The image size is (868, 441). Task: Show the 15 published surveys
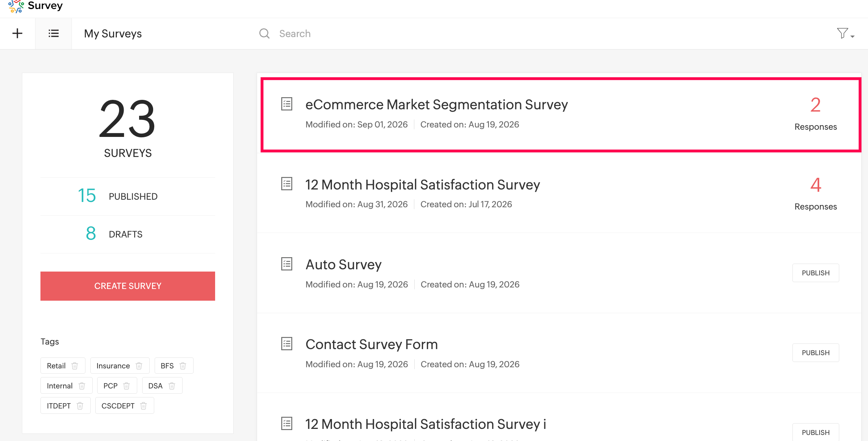[x=118, y=196]
